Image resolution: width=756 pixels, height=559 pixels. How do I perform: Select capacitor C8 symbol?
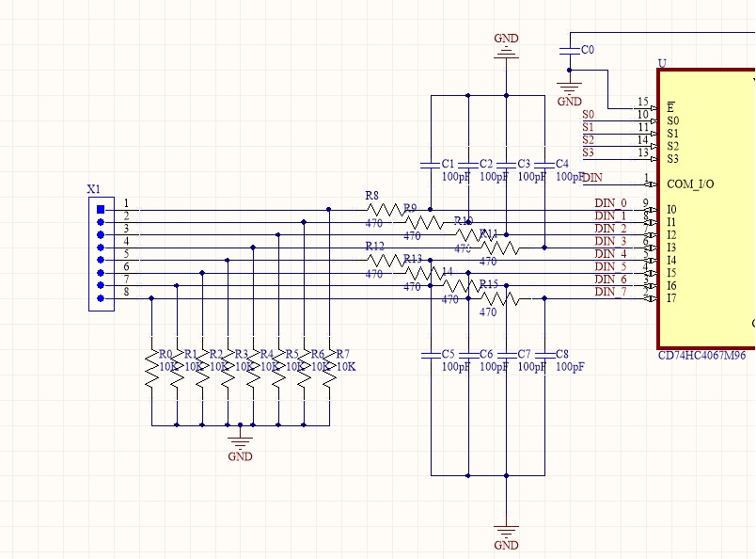click(x=544, y=356)
